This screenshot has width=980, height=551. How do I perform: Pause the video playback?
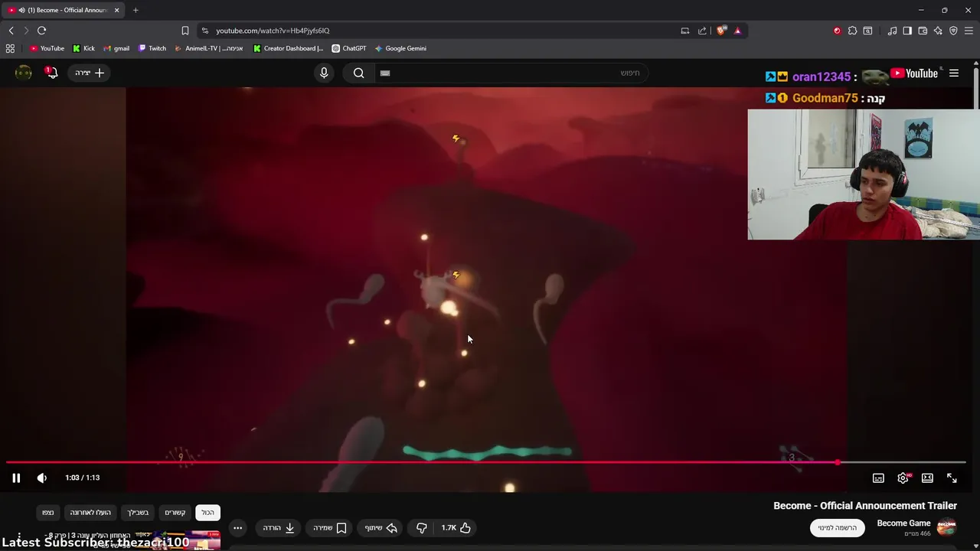click(16, 478)
